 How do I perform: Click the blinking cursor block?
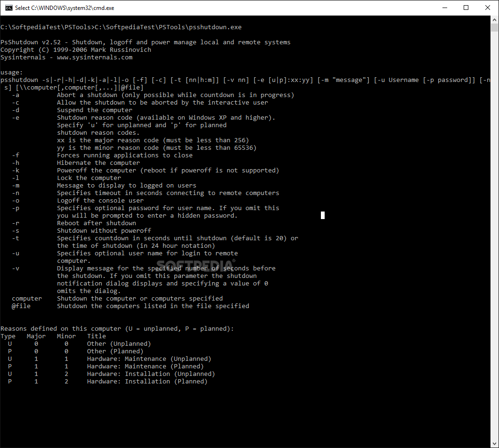(x=323, y=215)
